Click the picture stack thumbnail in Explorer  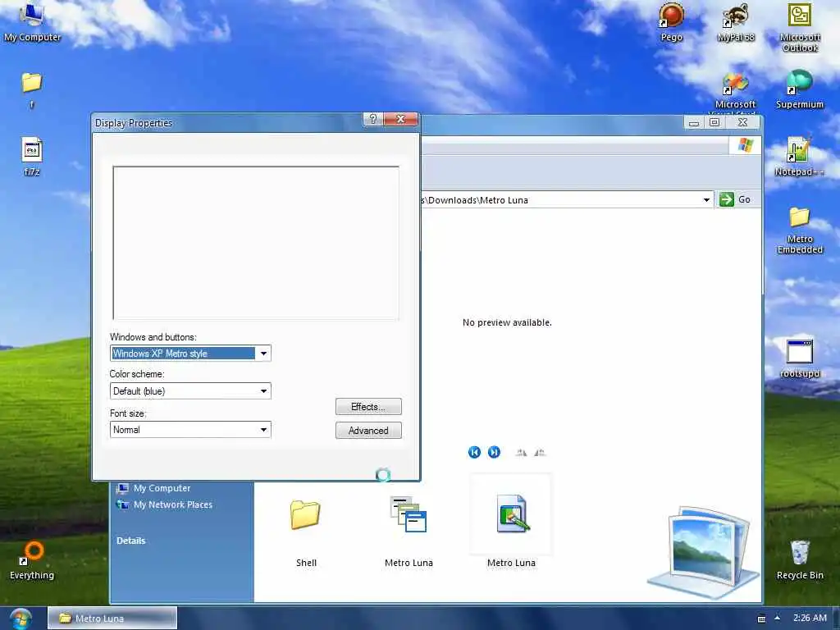[x=703, y=552]
